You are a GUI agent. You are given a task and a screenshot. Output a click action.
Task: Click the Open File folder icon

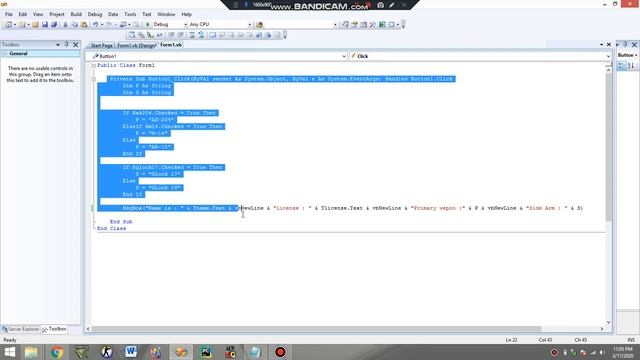coord(35,24)
